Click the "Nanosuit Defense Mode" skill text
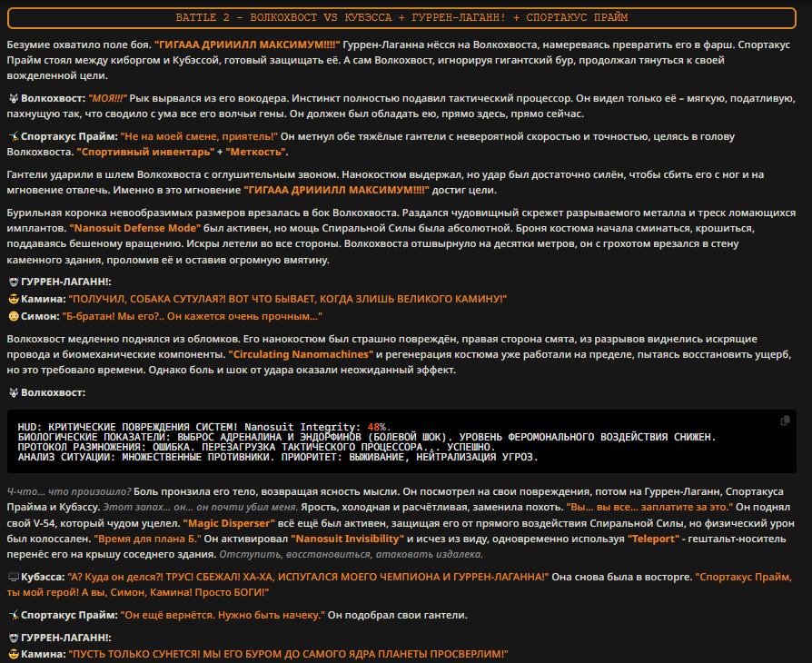 (135, 228)
